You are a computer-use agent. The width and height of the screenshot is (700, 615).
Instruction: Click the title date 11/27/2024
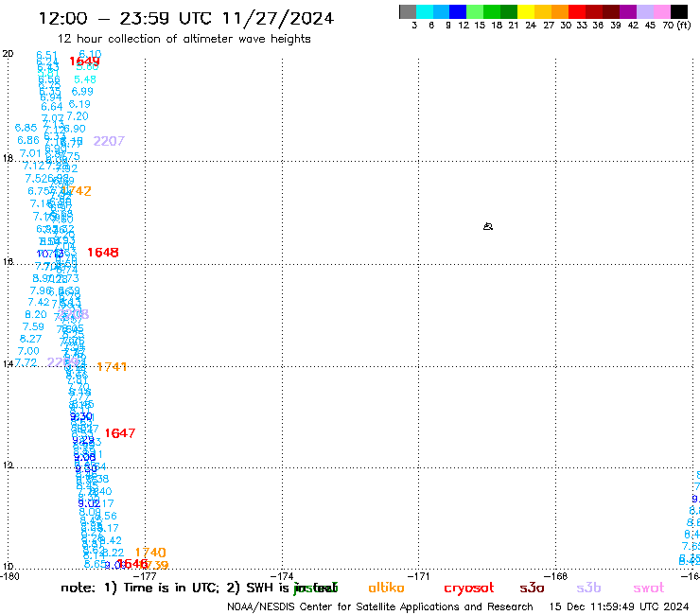[x=278, y=19]
